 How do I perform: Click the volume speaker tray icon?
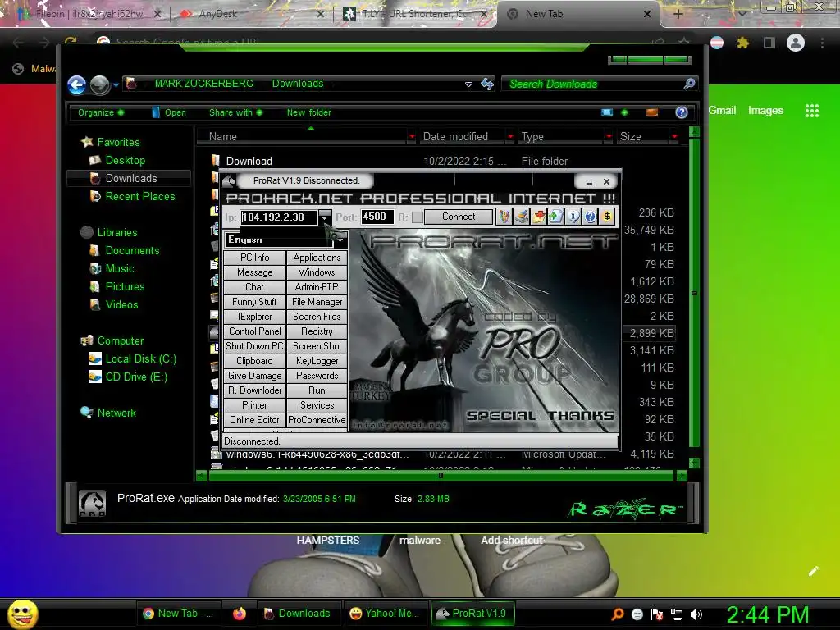coord(696,614)
